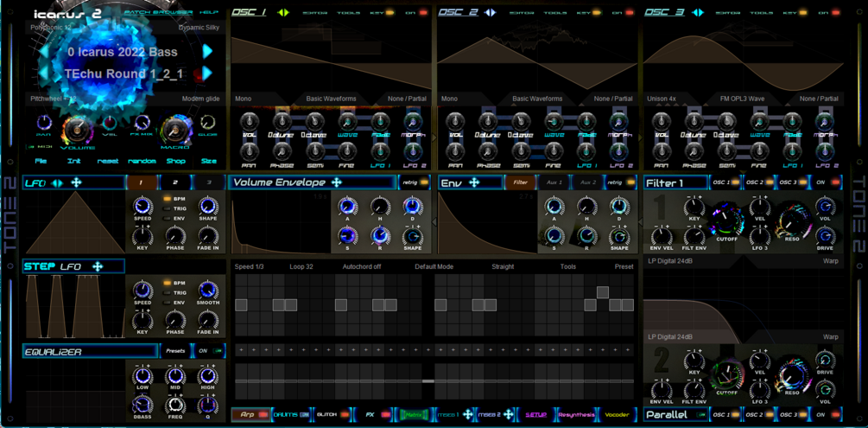Image resolution: width=868 pixels, height=428 pixels.
Task: Click the Env move cross icon
Action: point(474,182)
